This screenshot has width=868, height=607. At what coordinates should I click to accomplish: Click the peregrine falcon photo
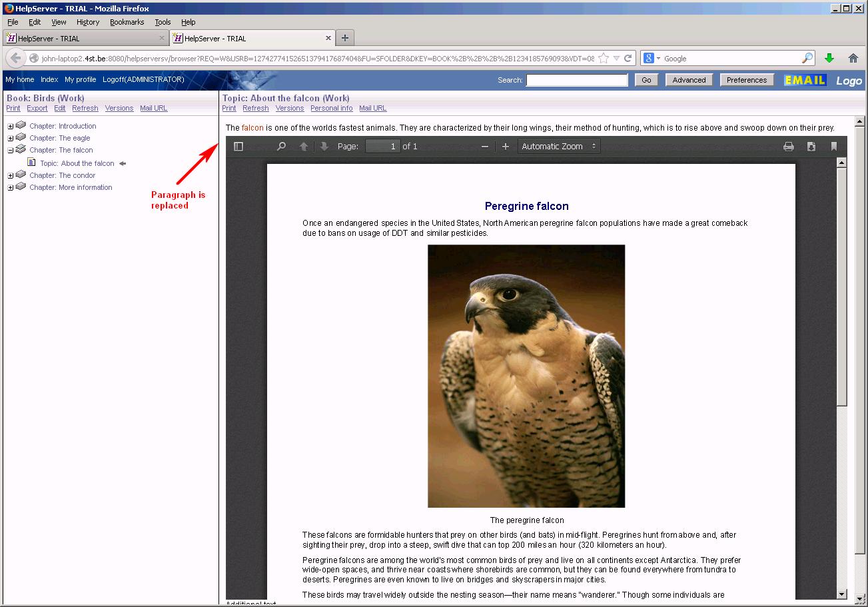pos(526,376)
